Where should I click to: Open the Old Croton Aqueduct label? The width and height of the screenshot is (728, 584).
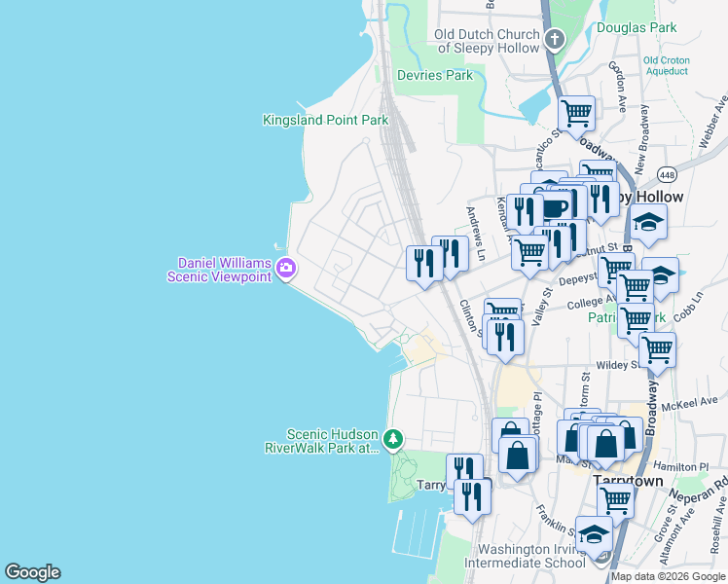[x=667, y=66]
